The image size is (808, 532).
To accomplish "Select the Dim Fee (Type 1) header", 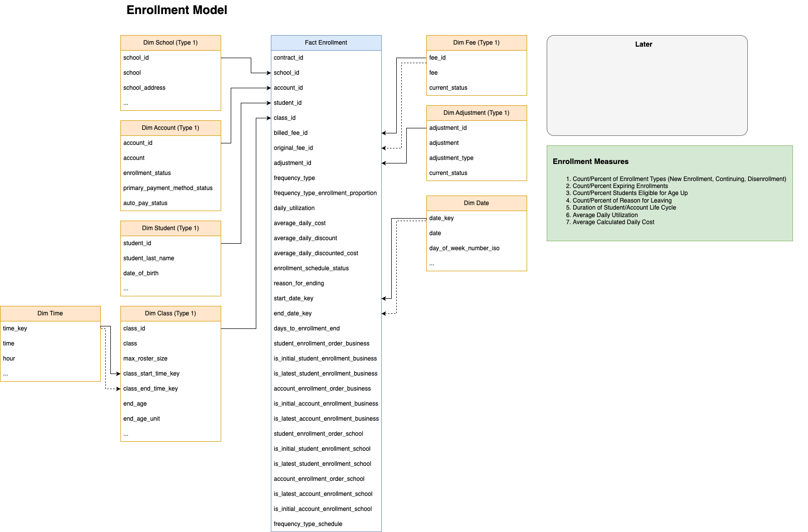I will pos(476,43).
